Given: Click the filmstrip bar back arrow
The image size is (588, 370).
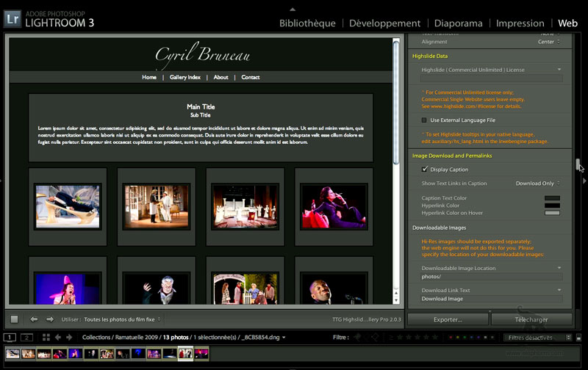Looking at the screenshot, I should tap(58, 338).
